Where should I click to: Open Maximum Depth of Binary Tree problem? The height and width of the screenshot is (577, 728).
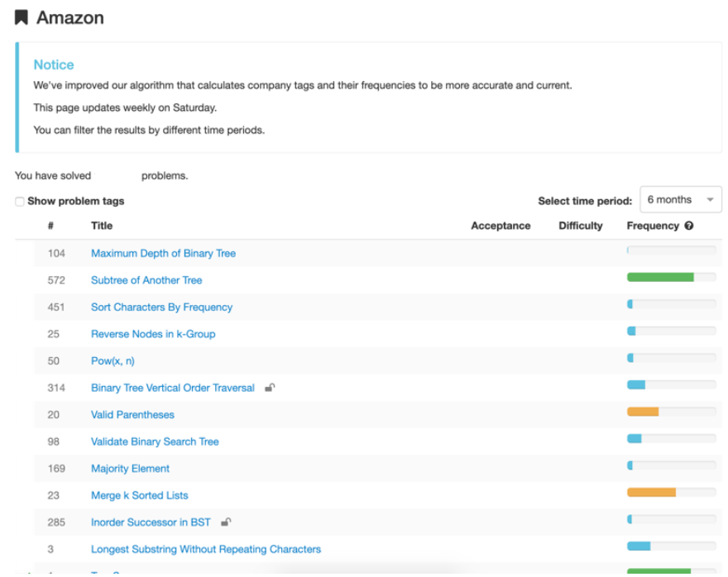[x=164, y=253]
